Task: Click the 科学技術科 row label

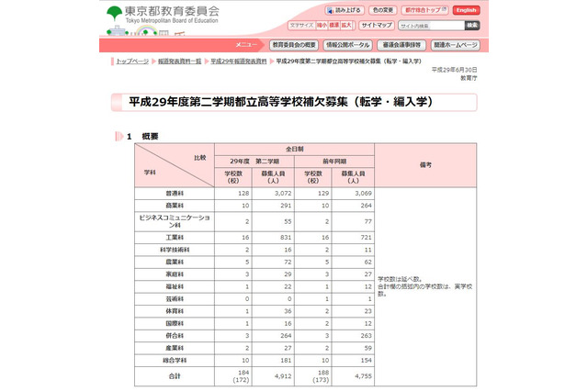Action: pyautogui.click(x=175, y=251)
